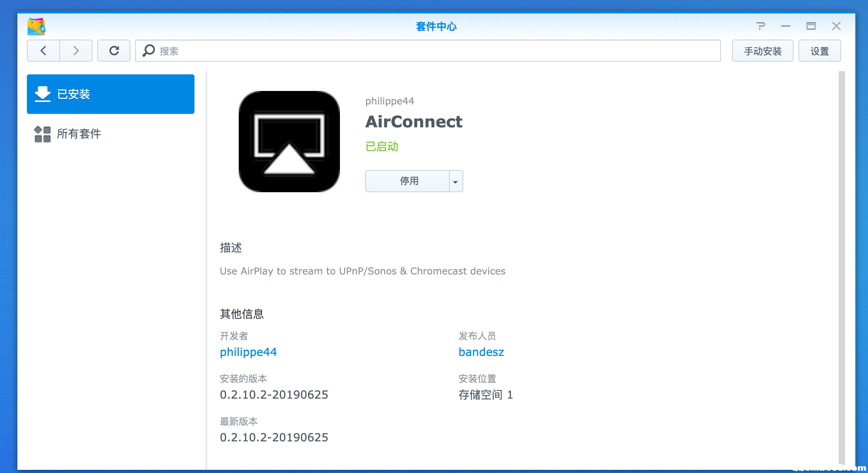This screenshot has width=868, height=473.
Task: Click the Package Center shopping bag icon
Action: (36, 26)
